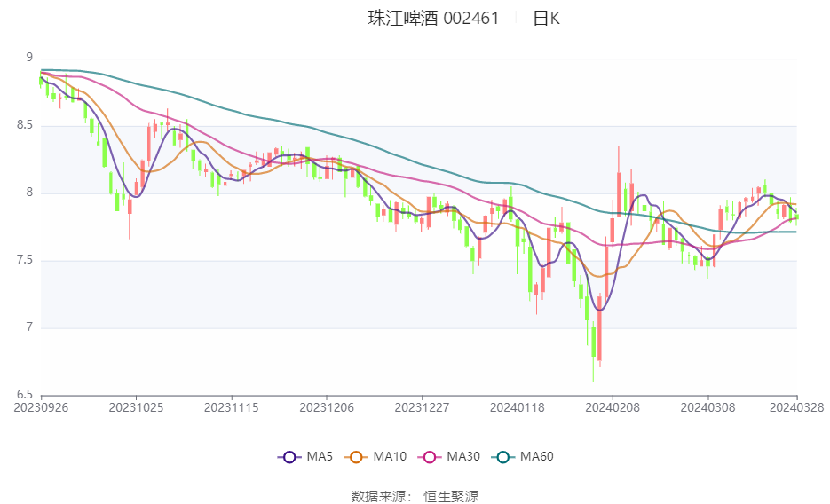Click the 珠江啤酒 002461 chart title
The image size is (830, 504).
(x=433, y=19)
